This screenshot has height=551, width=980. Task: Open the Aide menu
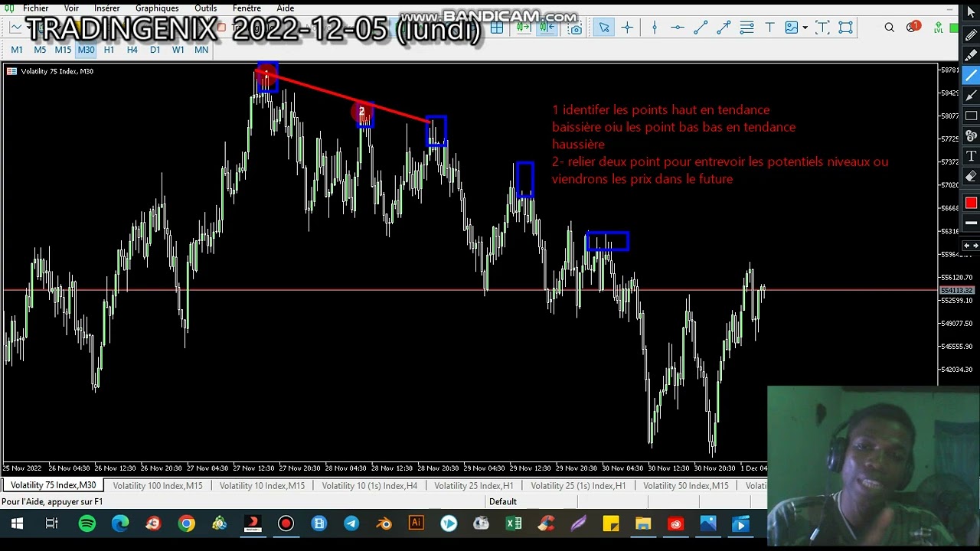286,8
